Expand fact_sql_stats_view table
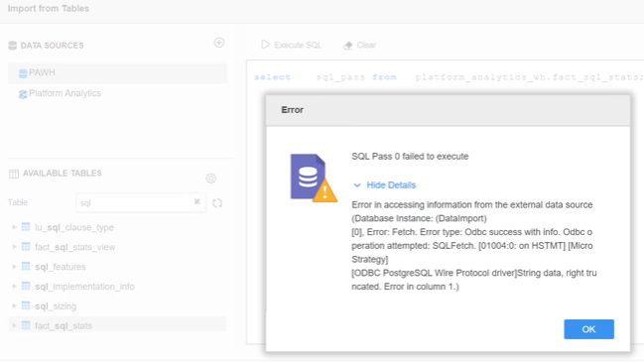Viewport: 644px width, 362px height. (x=14, y=247)
